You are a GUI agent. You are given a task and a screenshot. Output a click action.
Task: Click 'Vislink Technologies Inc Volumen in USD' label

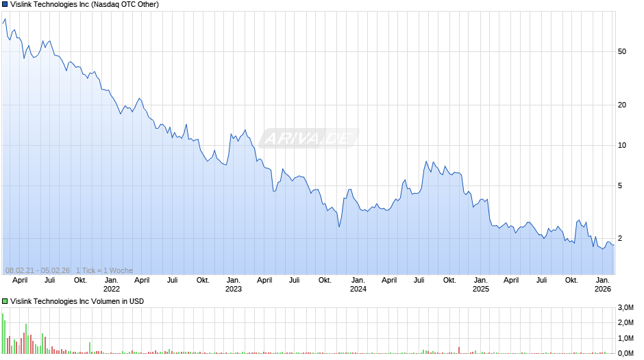click(77, 301)
